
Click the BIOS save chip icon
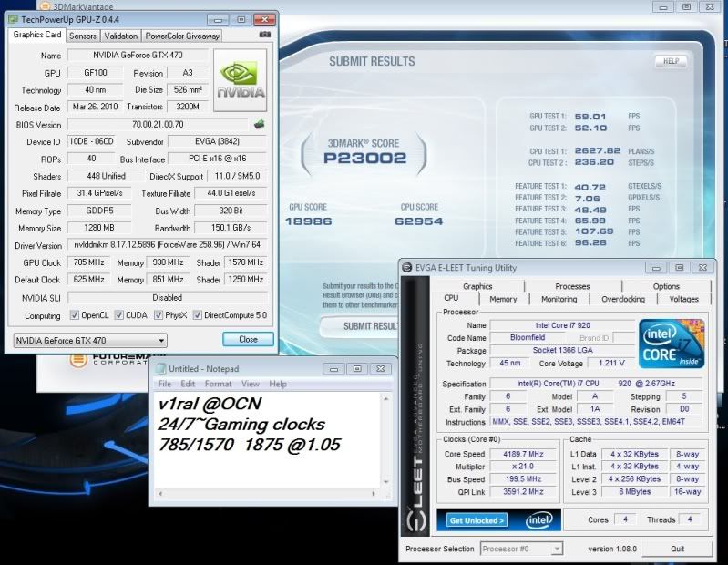click(259, 125)
